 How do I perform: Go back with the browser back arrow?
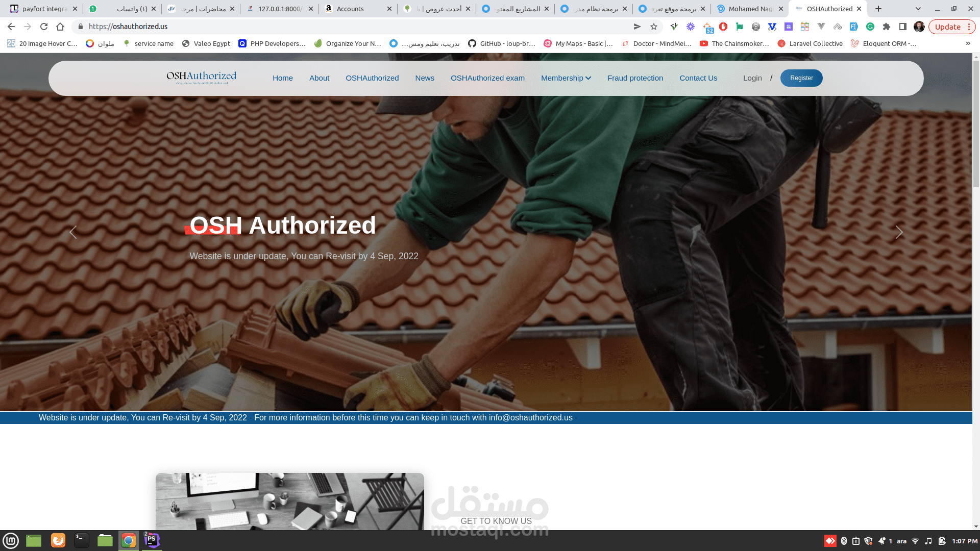tap(11, 27)
